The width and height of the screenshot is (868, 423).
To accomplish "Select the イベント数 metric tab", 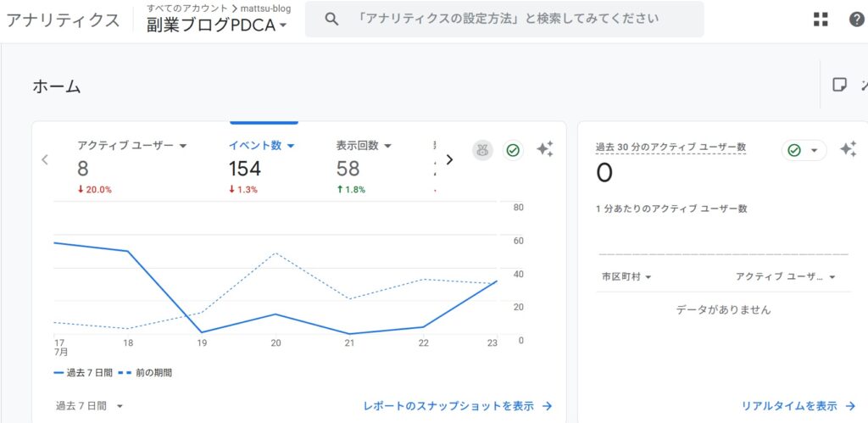I will [261, 146].
